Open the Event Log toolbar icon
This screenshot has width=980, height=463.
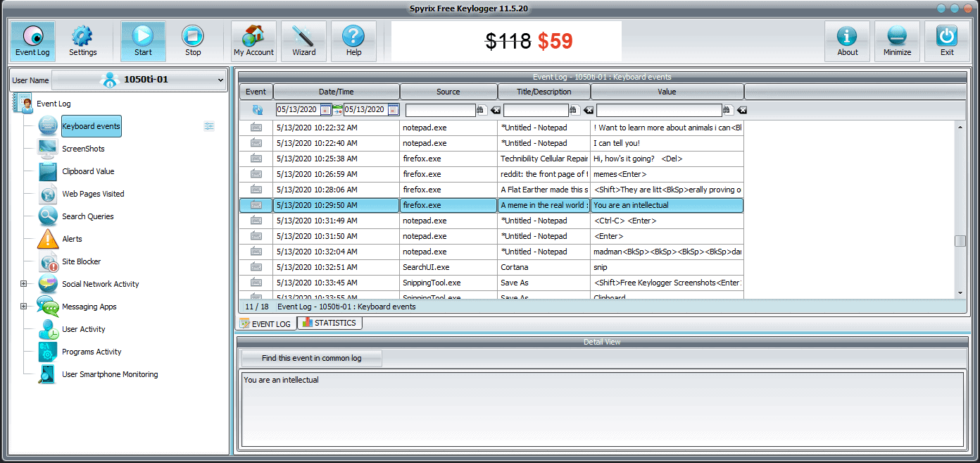coord(32,41)
